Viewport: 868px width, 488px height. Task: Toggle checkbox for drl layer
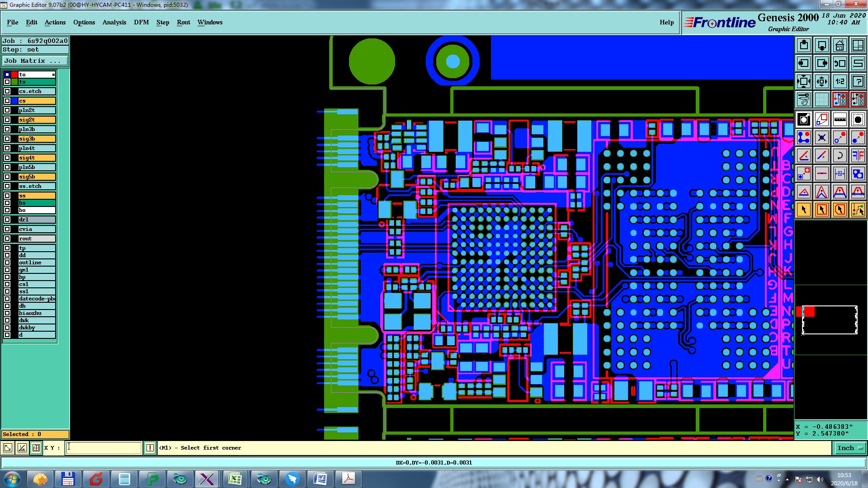[7, 220]
